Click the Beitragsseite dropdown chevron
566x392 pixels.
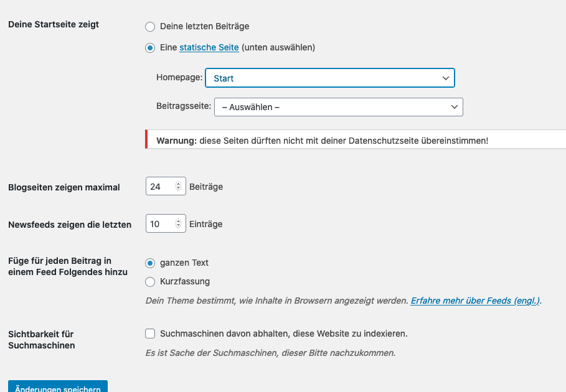pos(454,106)
